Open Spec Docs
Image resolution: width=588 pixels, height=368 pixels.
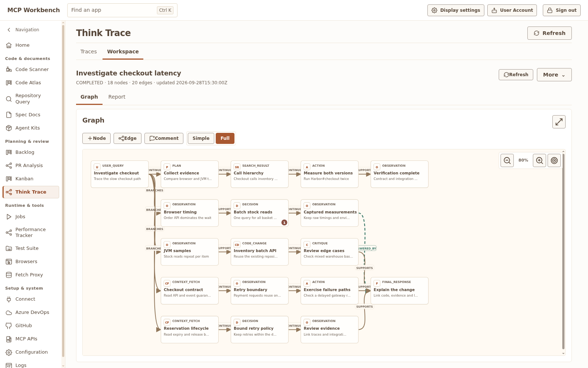pos(31,115)
